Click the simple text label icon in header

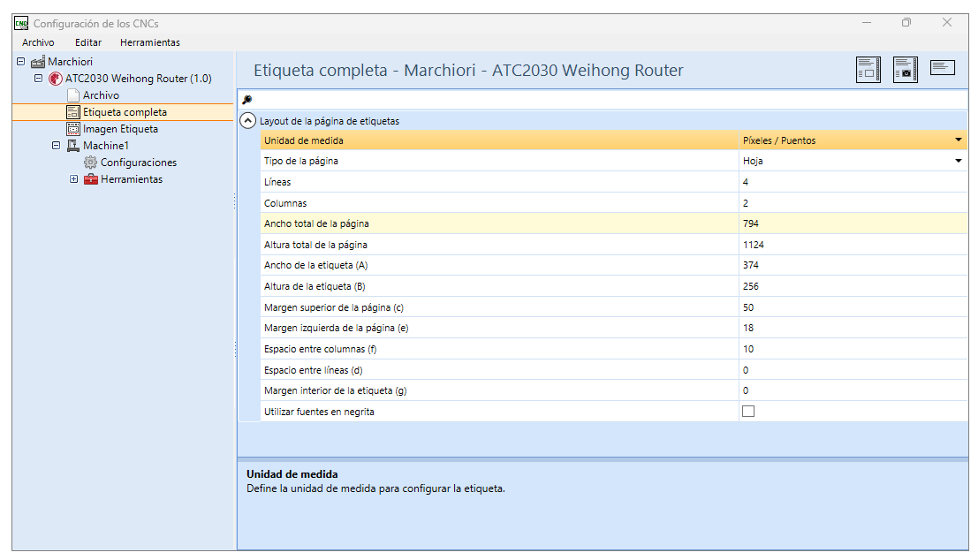pyautogui.click(x=943, y=67)
